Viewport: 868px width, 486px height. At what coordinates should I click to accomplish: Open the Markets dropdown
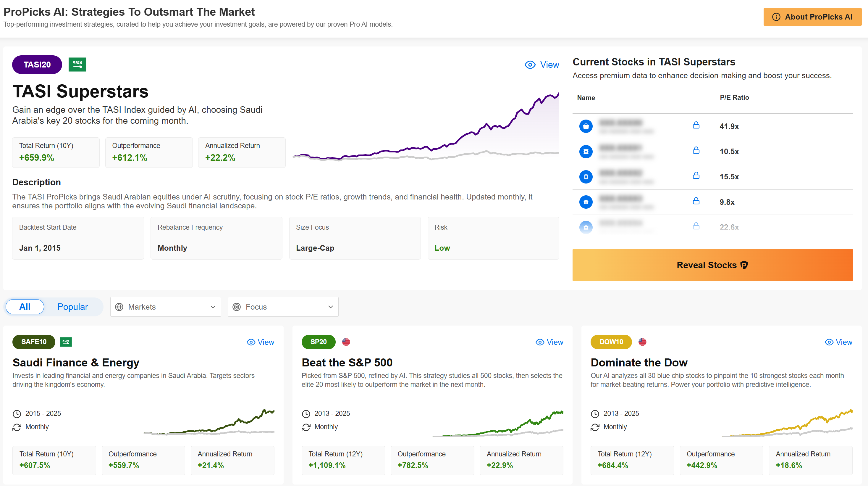click(166, 307)
